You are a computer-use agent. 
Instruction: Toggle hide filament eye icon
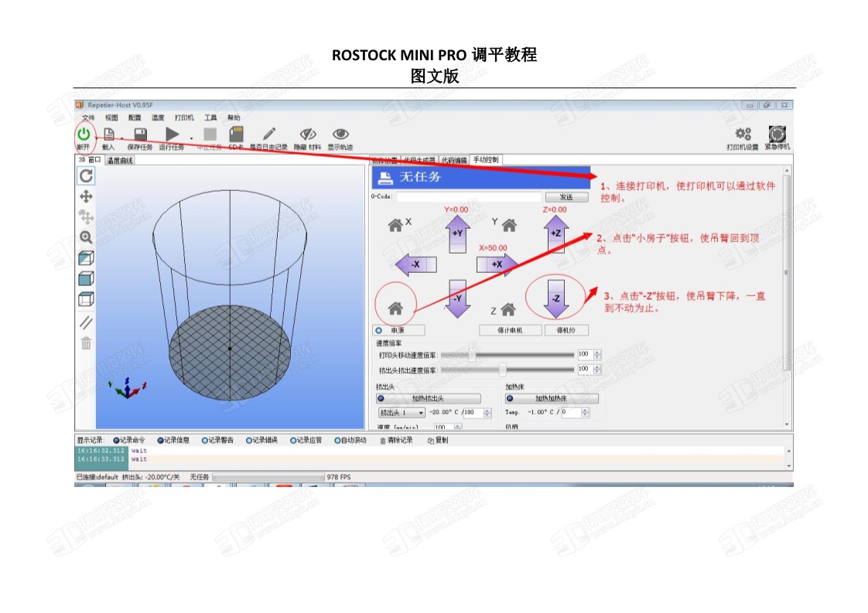308,135
